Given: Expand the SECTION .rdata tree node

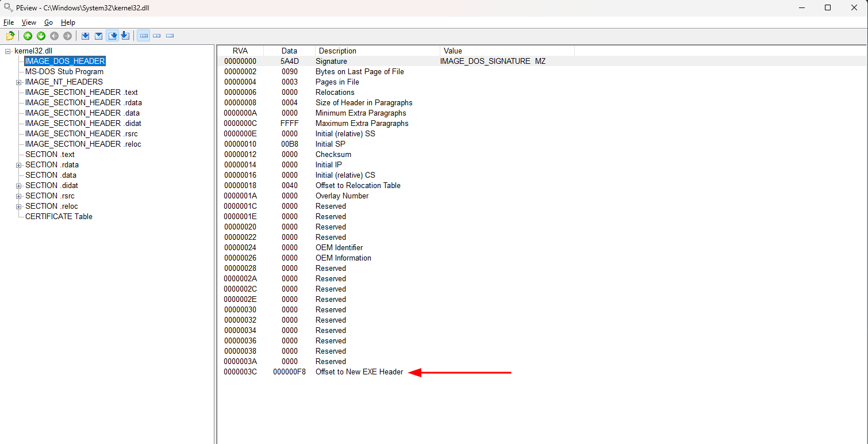Looking at the screenshot, I should tap(18, 165).
